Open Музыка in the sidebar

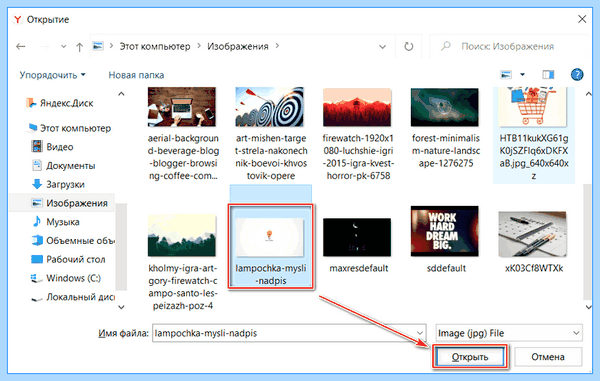tap(55, 222)
